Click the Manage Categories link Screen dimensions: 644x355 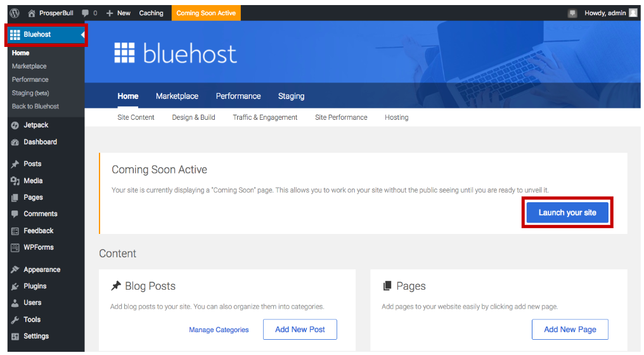tap(219, 330)
